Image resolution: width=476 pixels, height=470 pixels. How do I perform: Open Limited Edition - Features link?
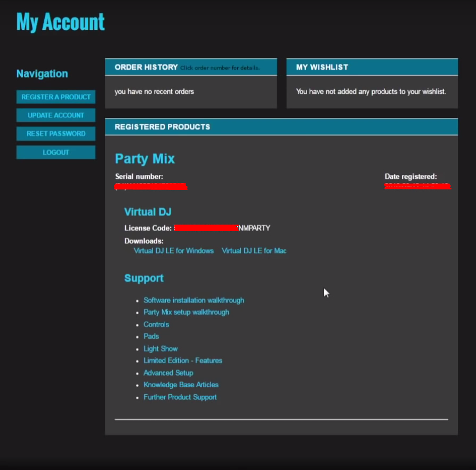point(183,361)
